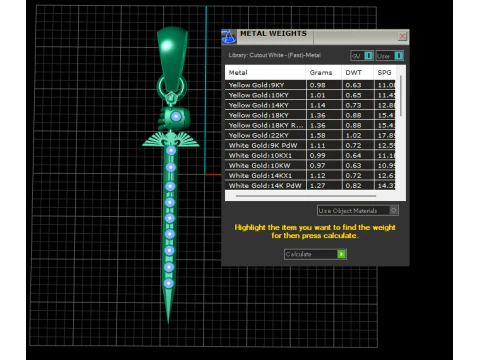Select the White Gold:14KX1 row
This screenshot has width=480, height=360.
point(310,175)
